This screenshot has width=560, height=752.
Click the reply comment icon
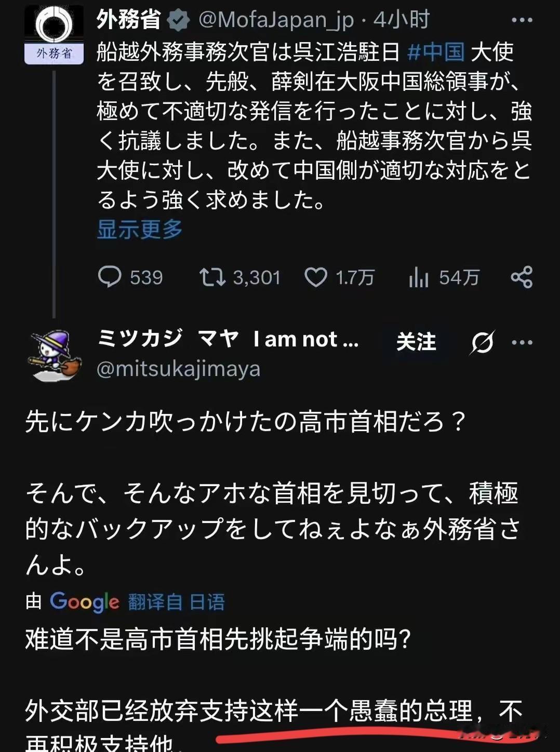(x=110, y=277)
